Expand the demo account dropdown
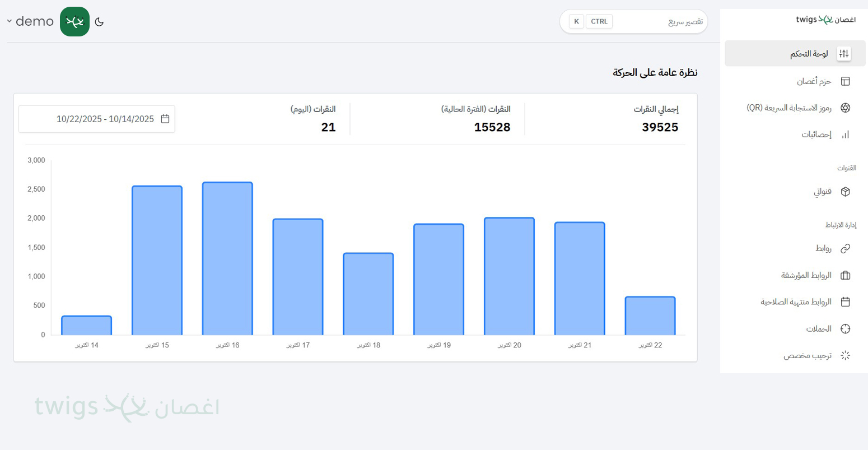Screen dimensions: 868x450 coord(30,21)
